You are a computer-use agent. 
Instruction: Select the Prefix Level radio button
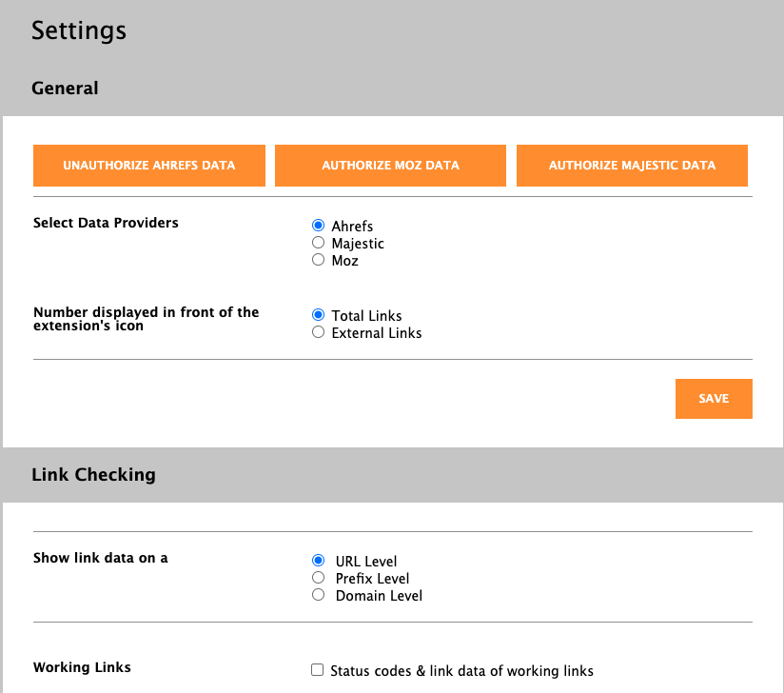point(319,578)
